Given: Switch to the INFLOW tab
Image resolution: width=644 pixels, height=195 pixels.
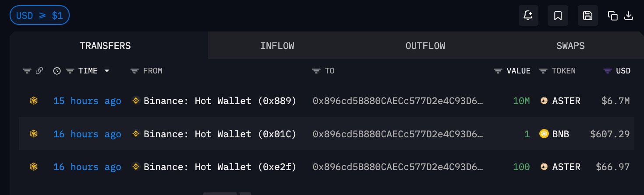Looking at the screenshot, I should tap(277, 46).
